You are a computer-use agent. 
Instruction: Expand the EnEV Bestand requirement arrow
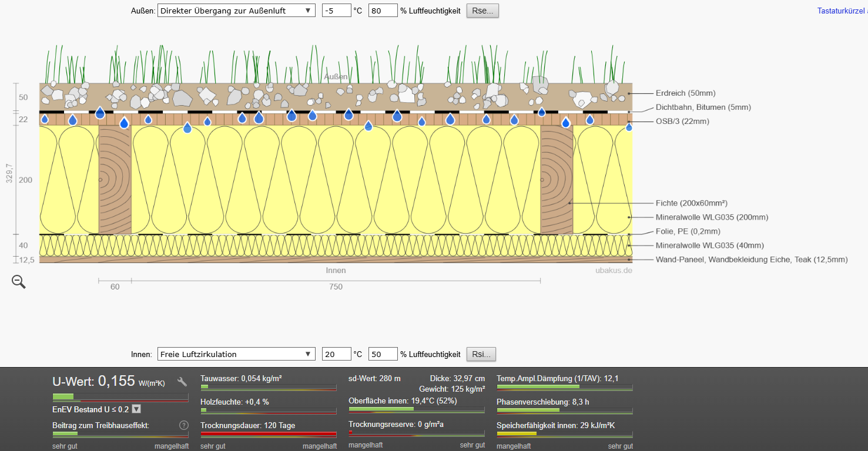136,409
